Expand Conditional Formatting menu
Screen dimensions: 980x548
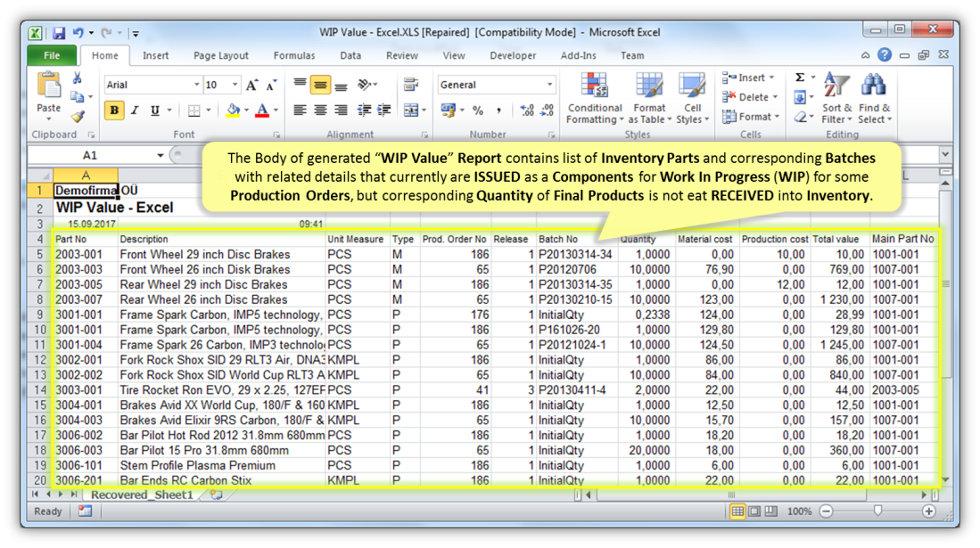[595, 98]
